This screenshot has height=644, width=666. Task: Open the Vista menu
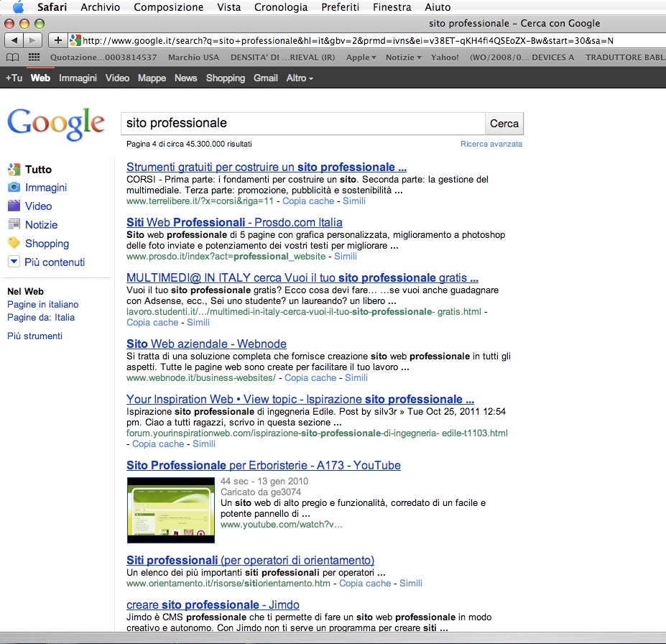(x=229, y=6)
